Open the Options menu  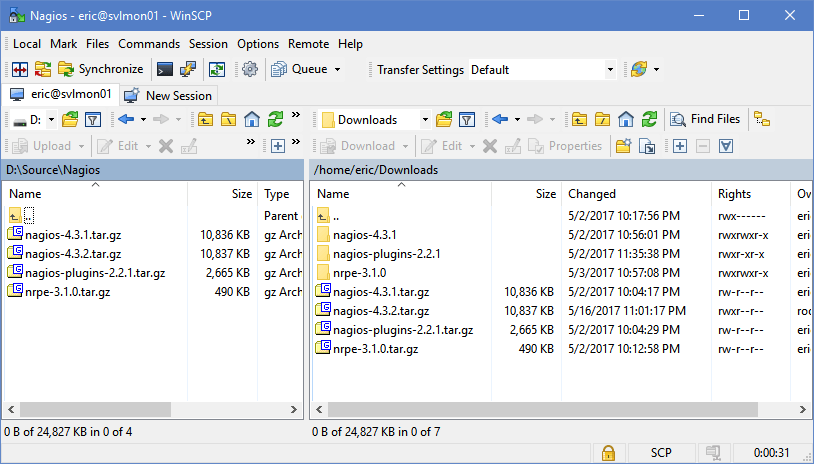coord(258,44)
